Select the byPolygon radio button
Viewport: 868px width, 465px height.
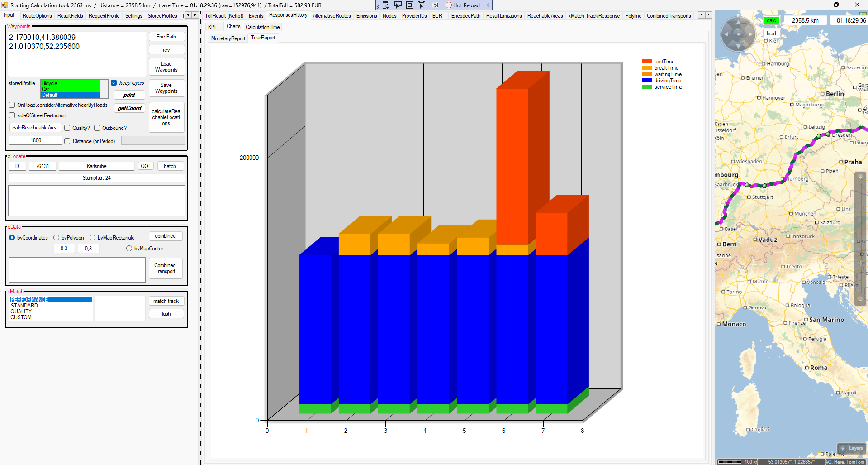coord(57,238)
